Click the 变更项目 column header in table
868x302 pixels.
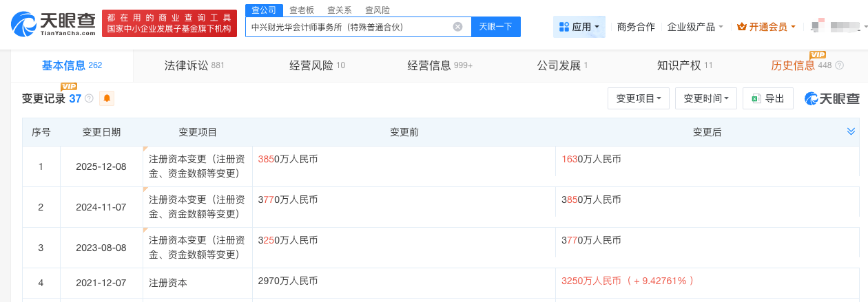(198, 132)
